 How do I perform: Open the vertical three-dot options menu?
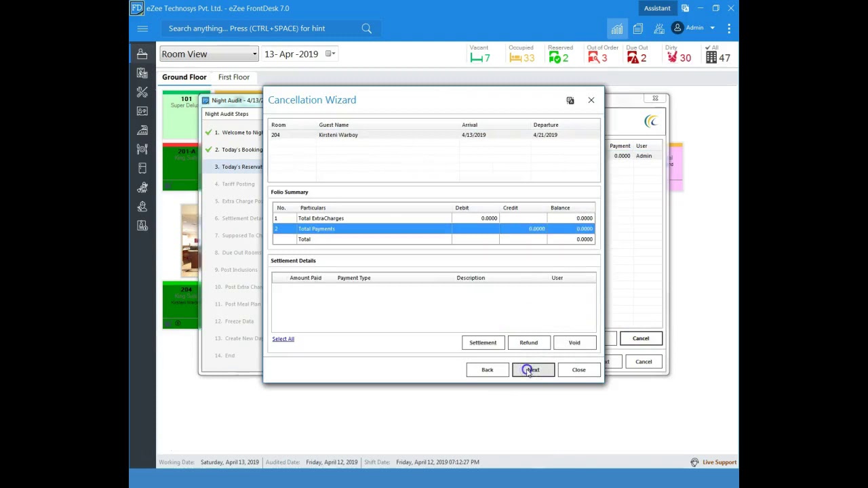coord(729,28)
